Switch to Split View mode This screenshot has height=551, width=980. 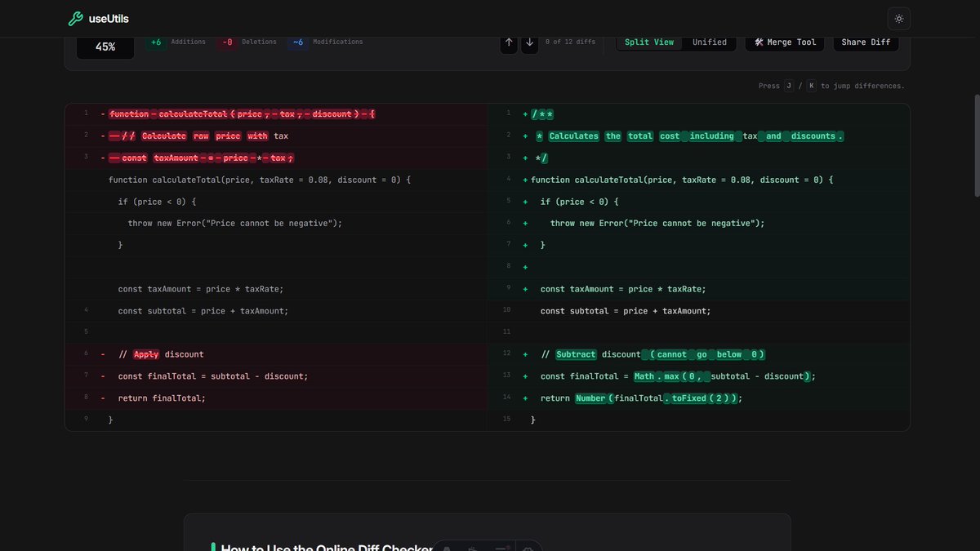pyautogui.click(x=649, y=42)
